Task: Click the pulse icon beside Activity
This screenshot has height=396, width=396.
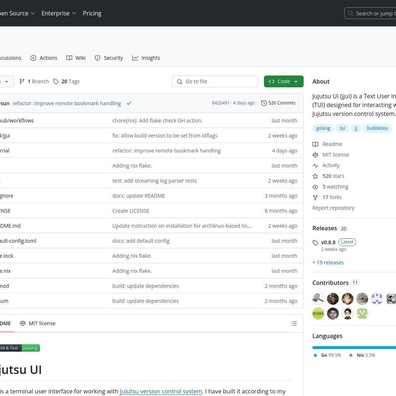Action: tap(315, 165)
